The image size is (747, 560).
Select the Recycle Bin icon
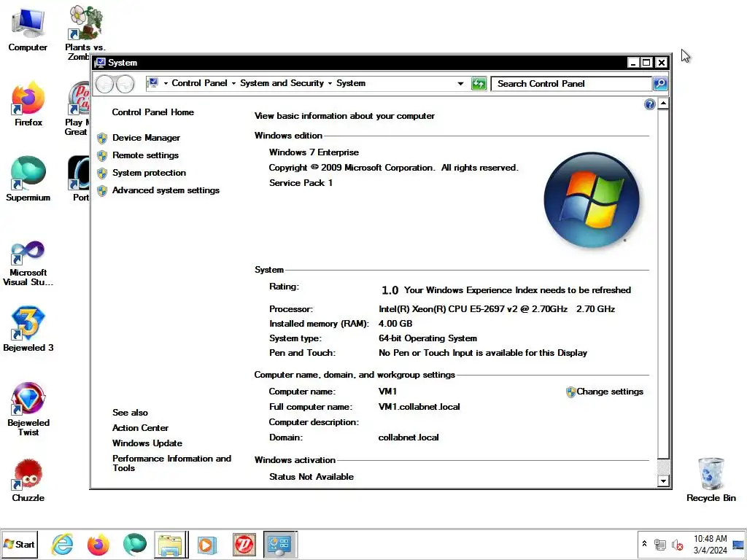click(711, 480)
